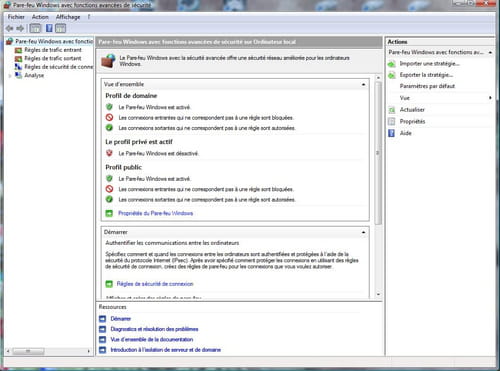500x371 pixels.
Task: Choose Vue in the Actions pane
Action: click(x=405, y=98)
